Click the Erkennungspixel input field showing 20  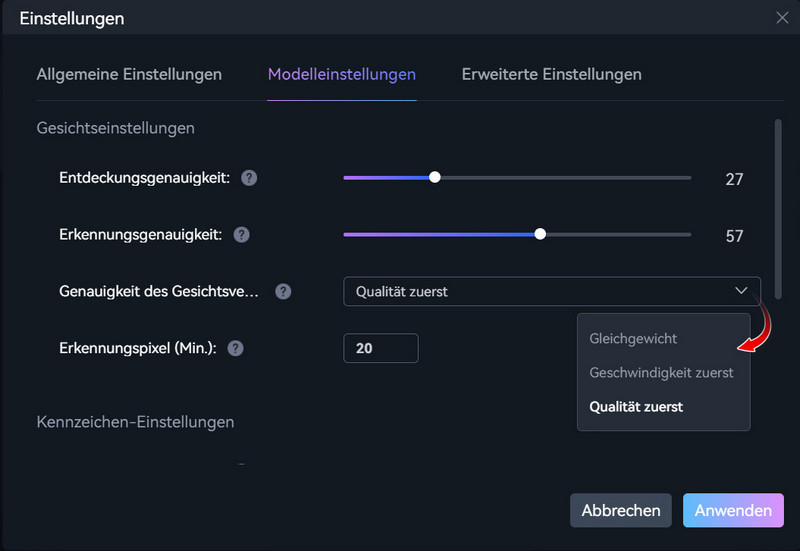click(381, 348)
